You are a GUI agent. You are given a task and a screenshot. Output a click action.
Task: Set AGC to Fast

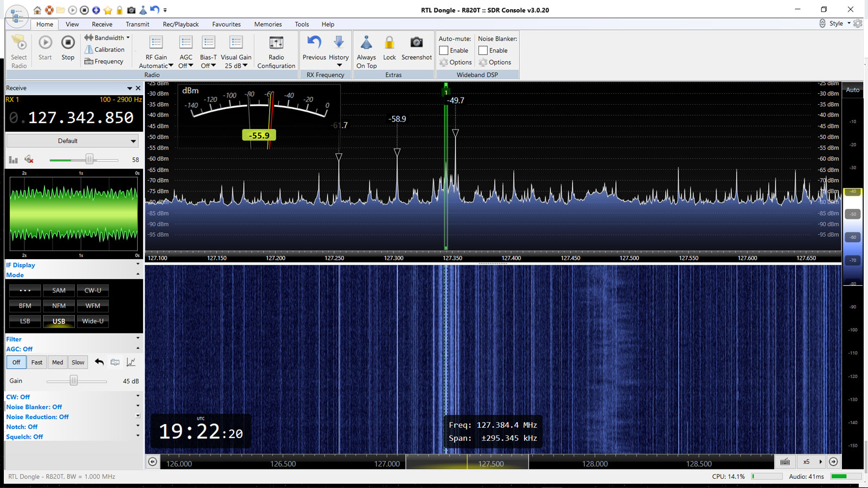point(37,362)
